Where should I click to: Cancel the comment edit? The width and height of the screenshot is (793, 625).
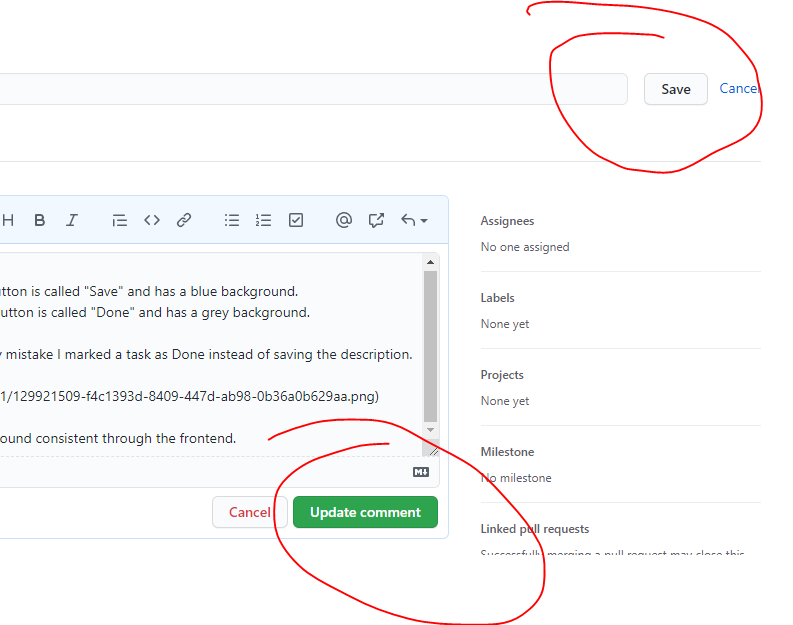click(250, 512)
